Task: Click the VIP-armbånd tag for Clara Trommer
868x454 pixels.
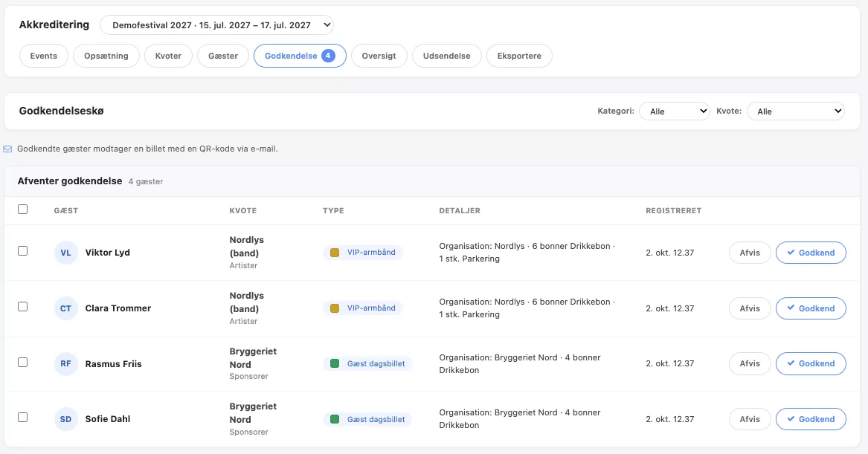Action: click(363, 308)
